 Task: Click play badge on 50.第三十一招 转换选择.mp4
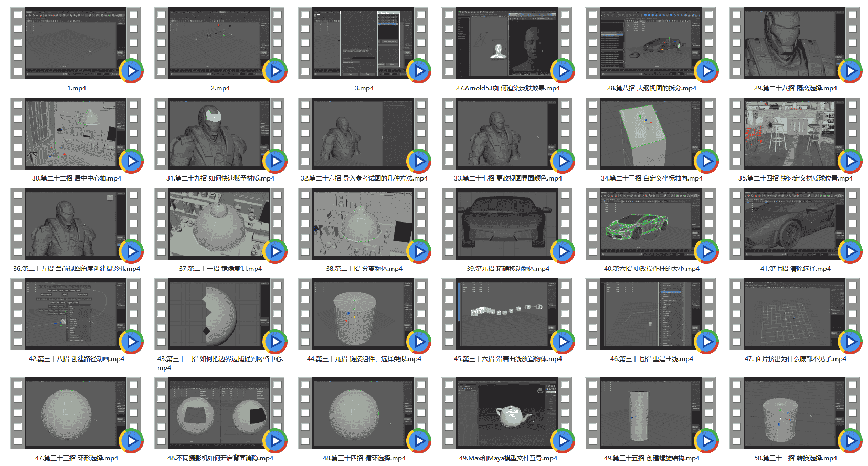pyautogui.click(x=850, y=441)
